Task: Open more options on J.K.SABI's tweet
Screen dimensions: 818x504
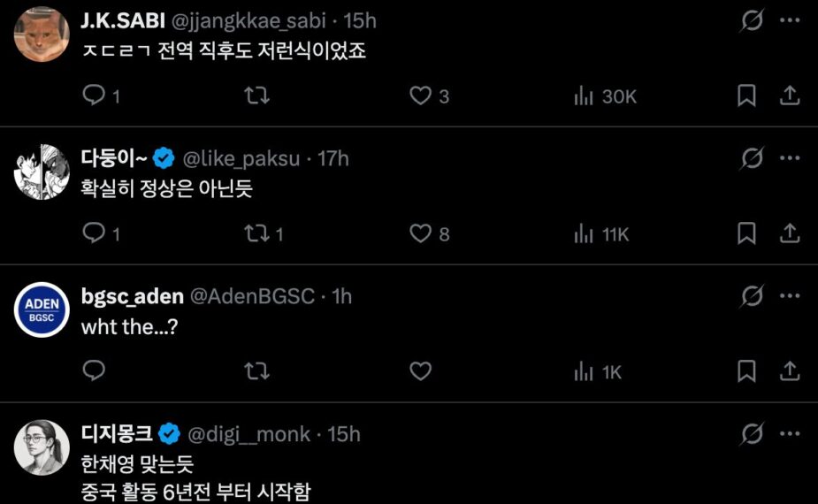Action: click(790, 21)
